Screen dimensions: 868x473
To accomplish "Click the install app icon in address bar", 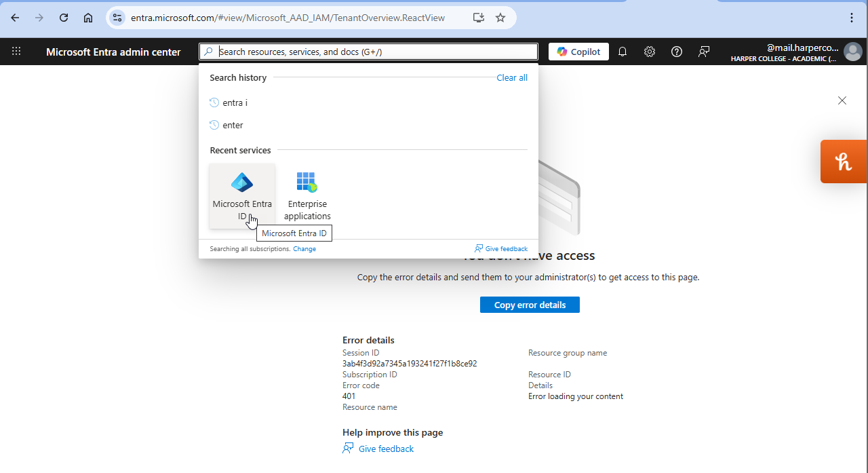I will coord(479,18).
